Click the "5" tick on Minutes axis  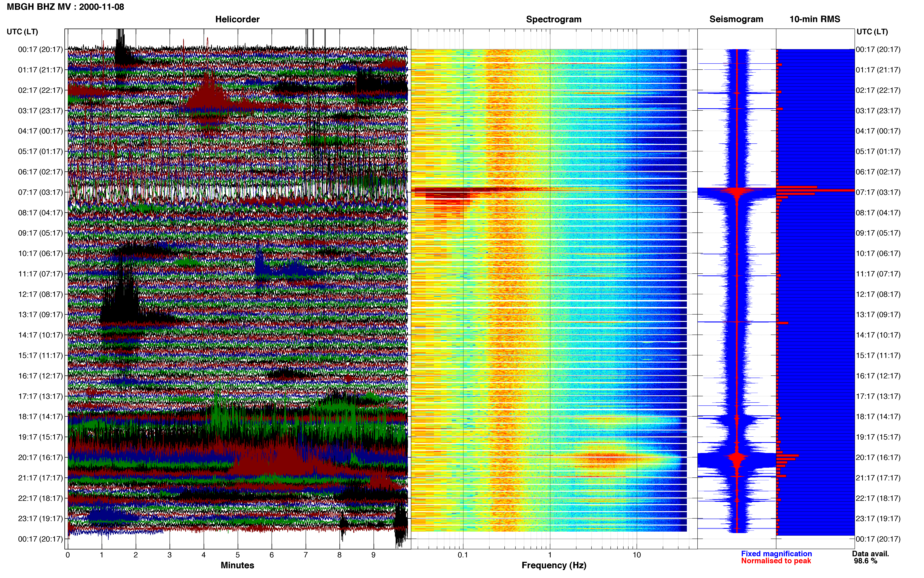coord(238,555)
